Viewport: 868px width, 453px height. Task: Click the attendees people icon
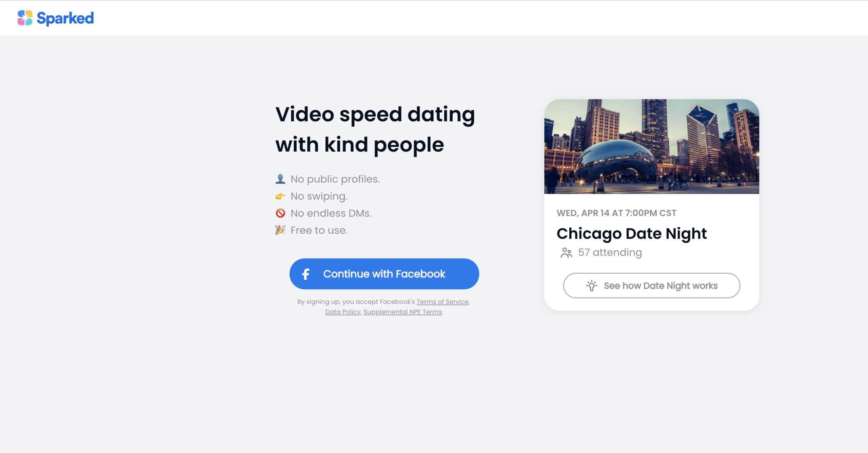click(x=566, y=253)
